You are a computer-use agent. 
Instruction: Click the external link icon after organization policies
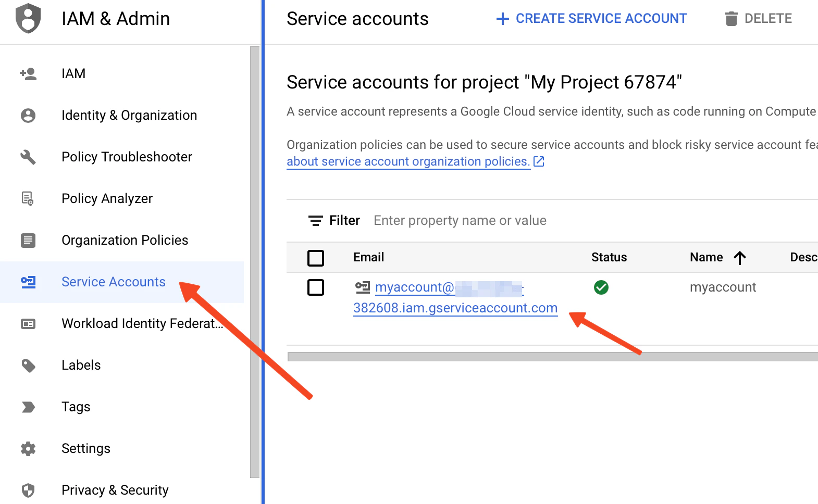(x=539, y=162)
